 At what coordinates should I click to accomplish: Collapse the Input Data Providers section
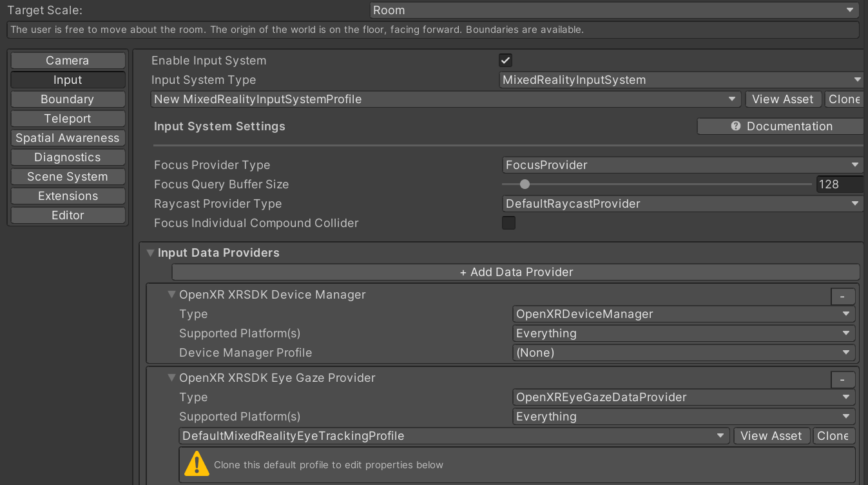pyautogui.click(x=150, y=253)
